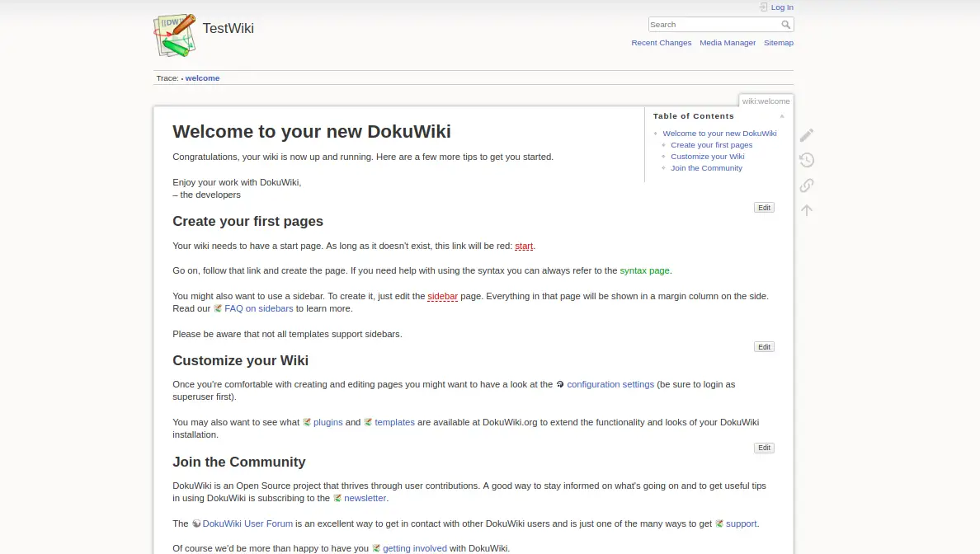Image resolution: width=980 pixels, height=554 pixels.
Task: Open the Edit this page pencil tool
Action: point(806,135)
